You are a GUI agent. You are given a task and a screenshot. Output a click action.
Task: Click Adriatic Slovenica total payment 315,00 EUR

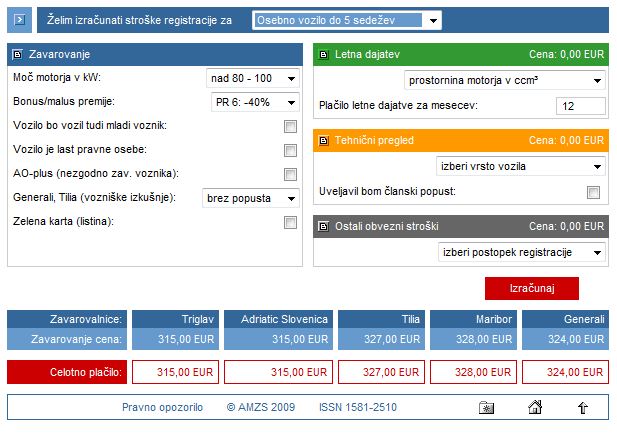click(x=278, y=372)
